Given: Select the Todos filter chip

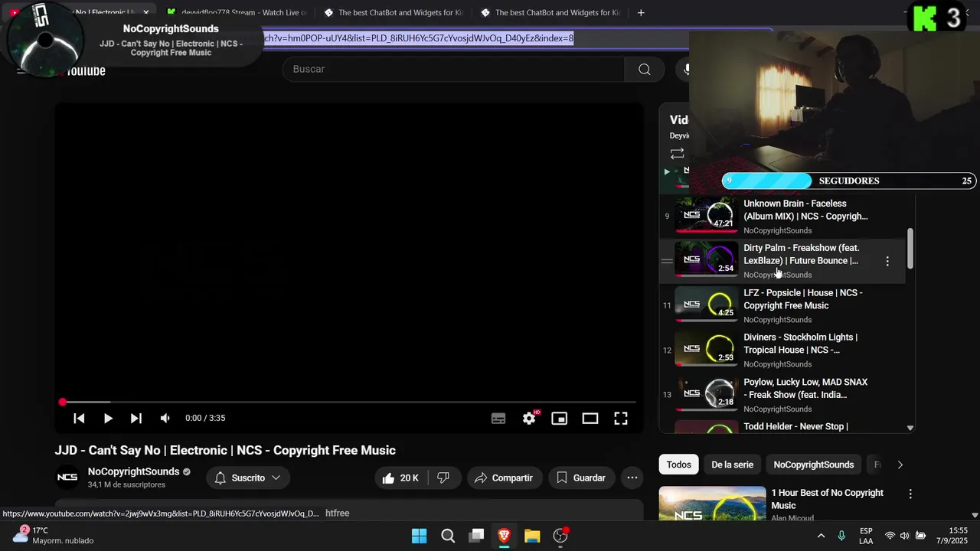Looking at the screenshot, I should [x=678, y=465].
